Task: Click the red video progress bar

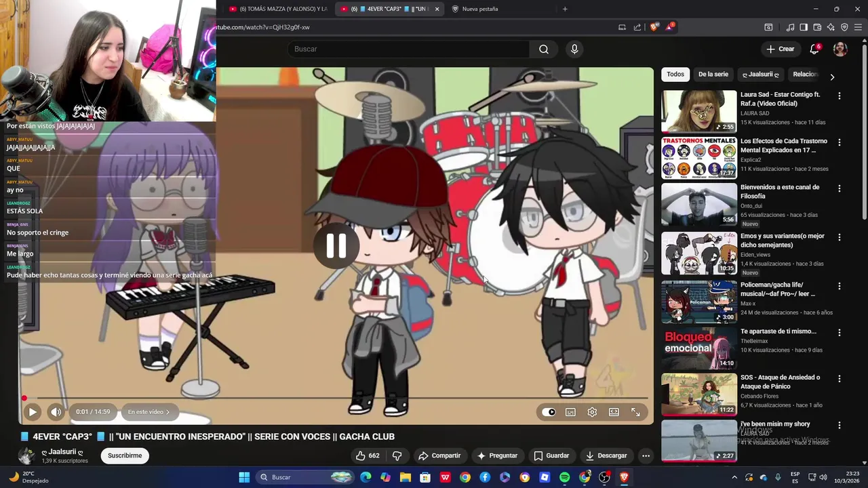Action: (336, 398)
